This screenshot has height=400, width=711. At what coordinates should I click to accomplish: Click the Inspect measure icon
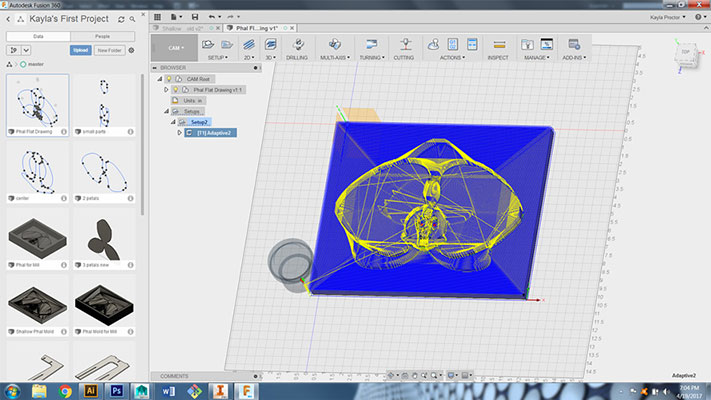pyautogui.click(x=499, y=44)
